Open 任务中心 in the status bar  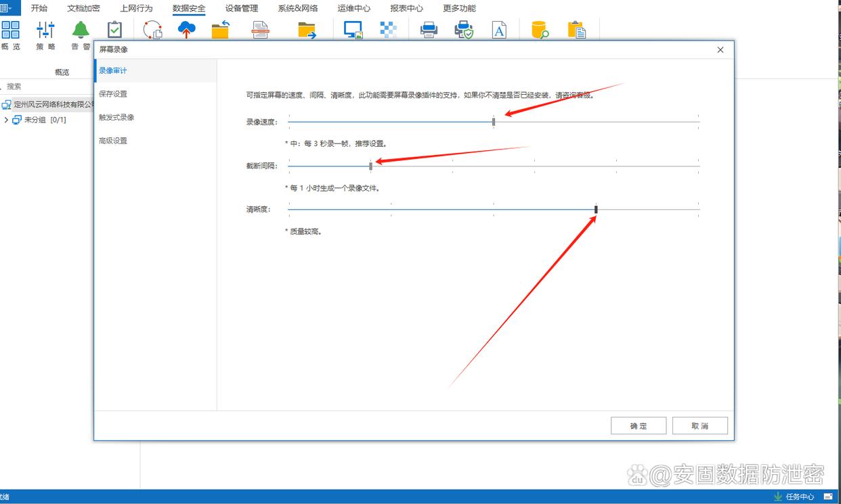point(795,497)
